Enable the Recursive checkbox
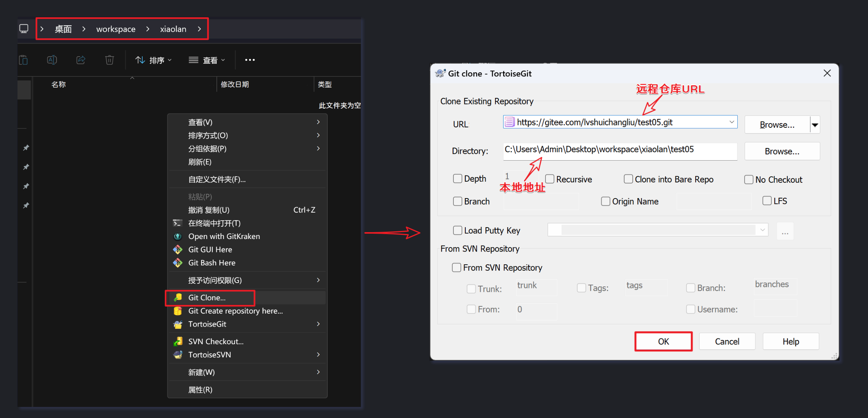 click(x=550, y=179)
